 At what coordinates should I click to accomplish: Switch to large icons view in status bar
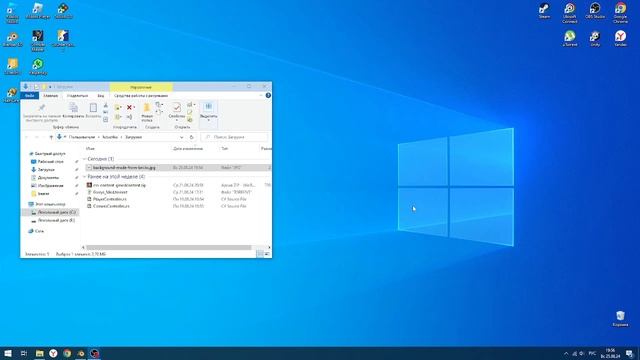click(x=267, y=254)
